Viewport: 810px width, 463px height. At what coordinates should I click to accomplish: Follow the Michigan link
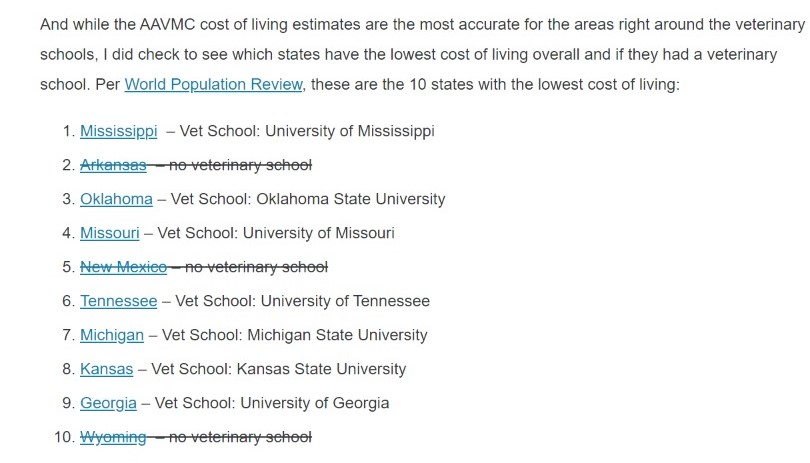tap(112, 335)
